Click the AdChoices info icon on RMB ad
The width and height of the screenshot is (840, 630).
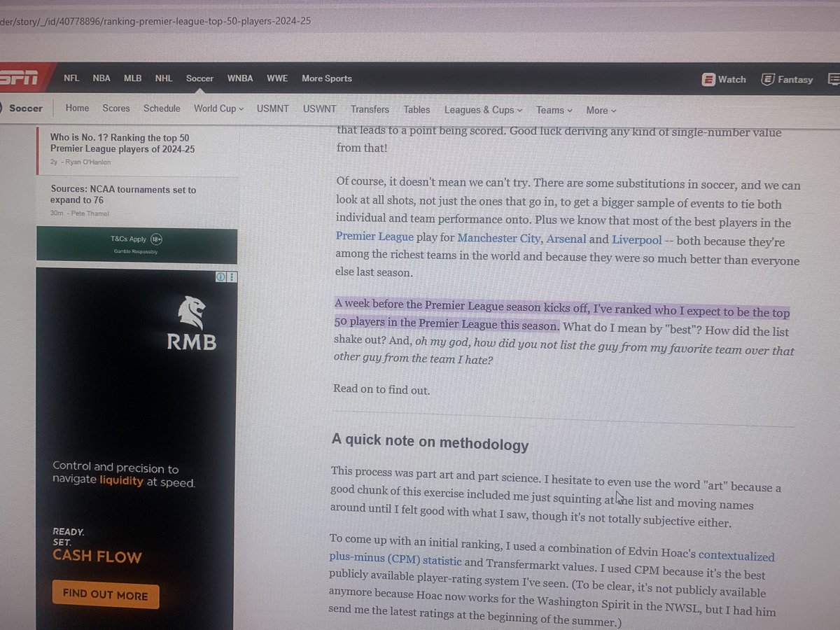[x=220, y=277]
